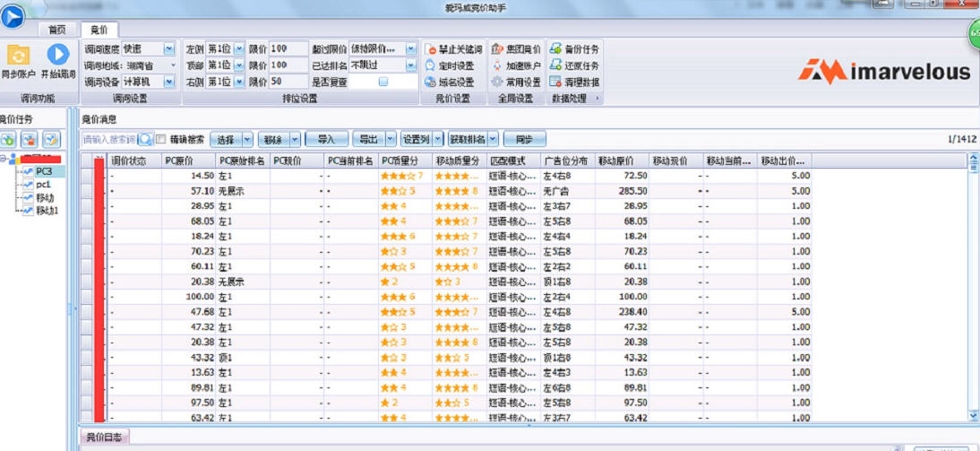The height and width of the screenshot is (451, 980).
Task: Click 清理数据 clean data
Action: (574, 82)
